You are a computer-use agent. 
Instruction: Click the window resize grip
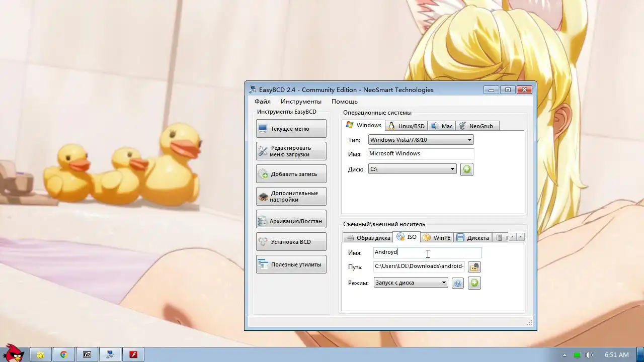(x=529, y=323)
